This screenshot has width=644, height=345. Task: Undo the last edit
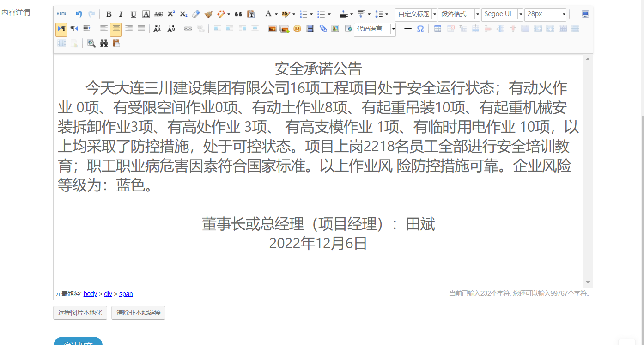click(x=79, y=14)
